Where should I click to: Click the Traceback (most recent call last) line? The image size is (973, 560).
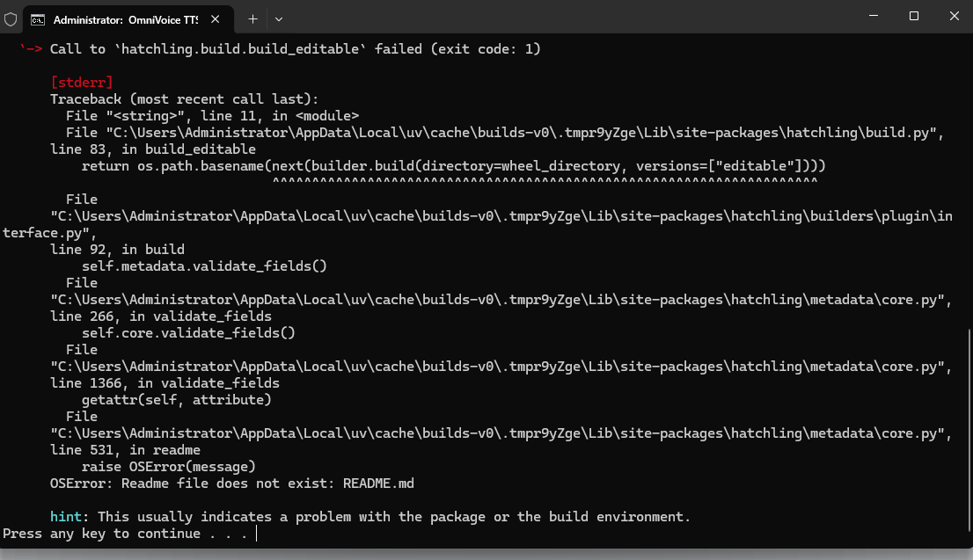[184, 99]
